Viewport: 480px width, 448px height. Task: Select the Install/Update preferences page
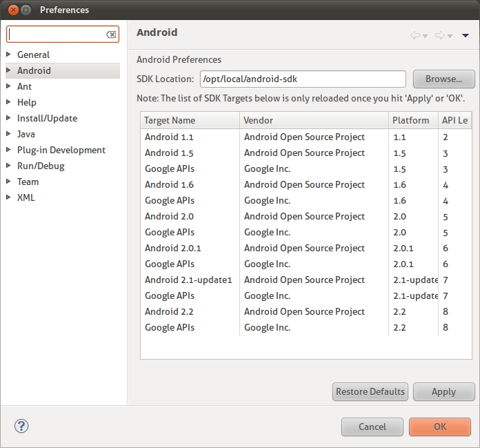(47, 118)
